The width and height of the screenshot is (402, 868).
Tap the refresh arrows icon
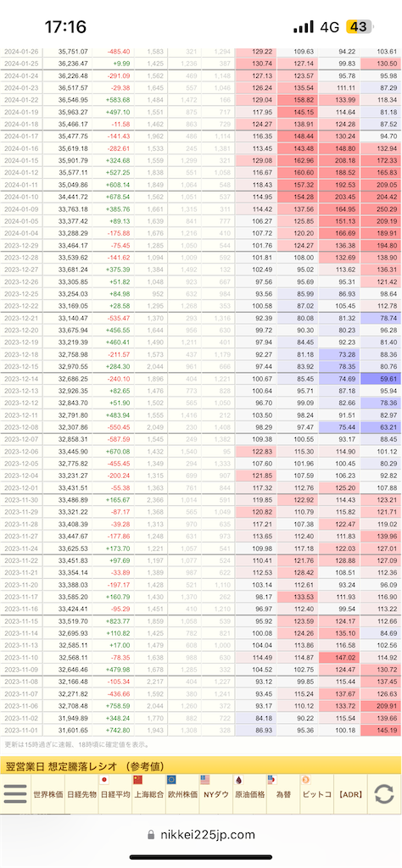383,794
